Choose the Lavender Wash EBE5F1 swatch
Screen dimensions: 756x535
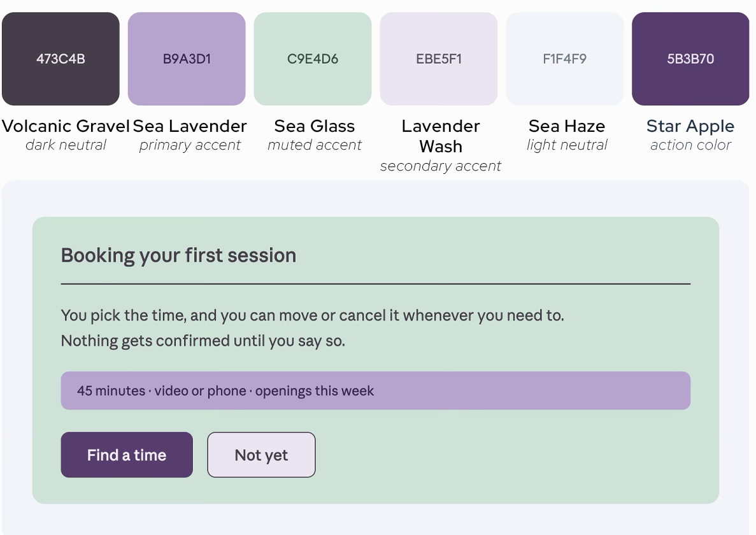439,59
